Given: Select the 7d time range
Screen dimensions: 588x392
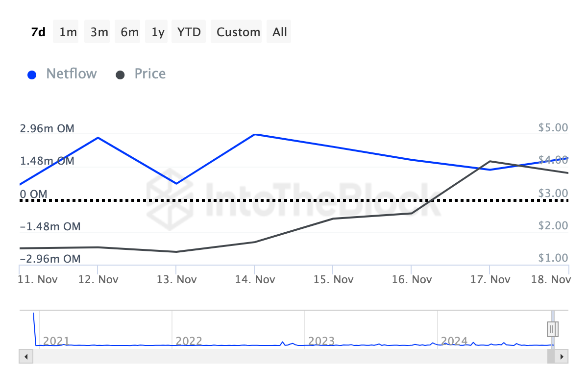Looking at the screenshot, I should point(38,32).
